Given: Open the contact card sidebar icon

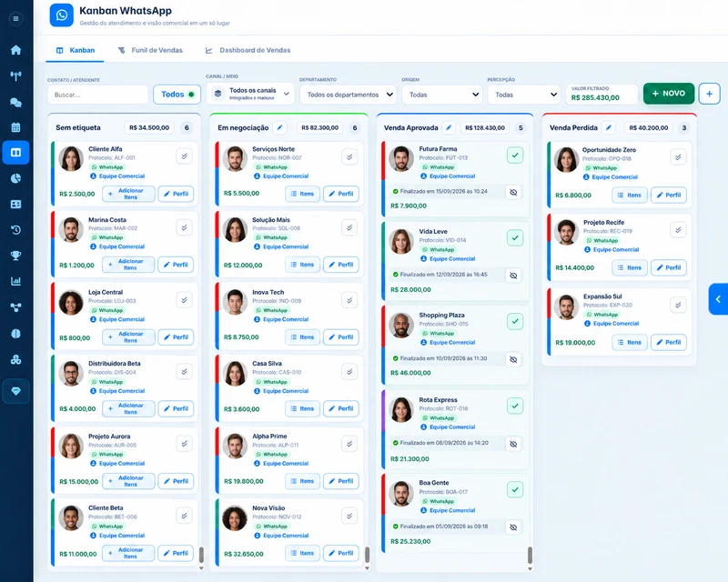Looking at the screenshot, I should [15, 205].
